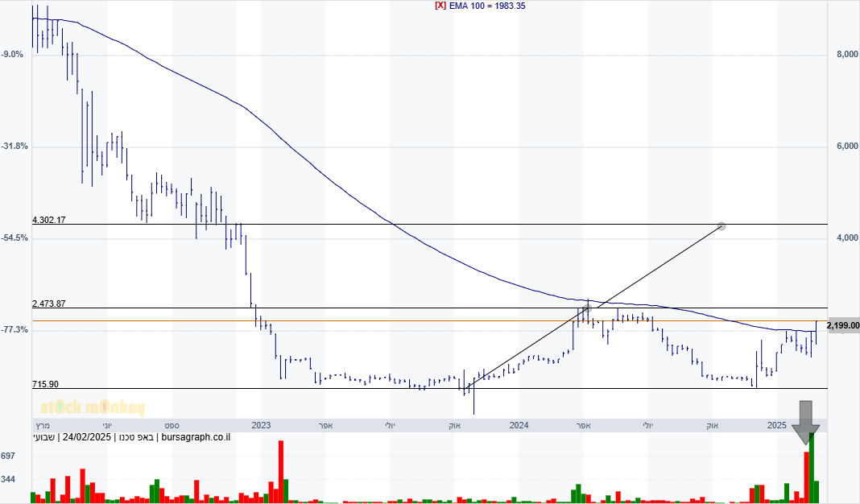Click the -77.3% percentage label
The width and height of the screenshot is (860, 504).
click(x=14, y=329)
